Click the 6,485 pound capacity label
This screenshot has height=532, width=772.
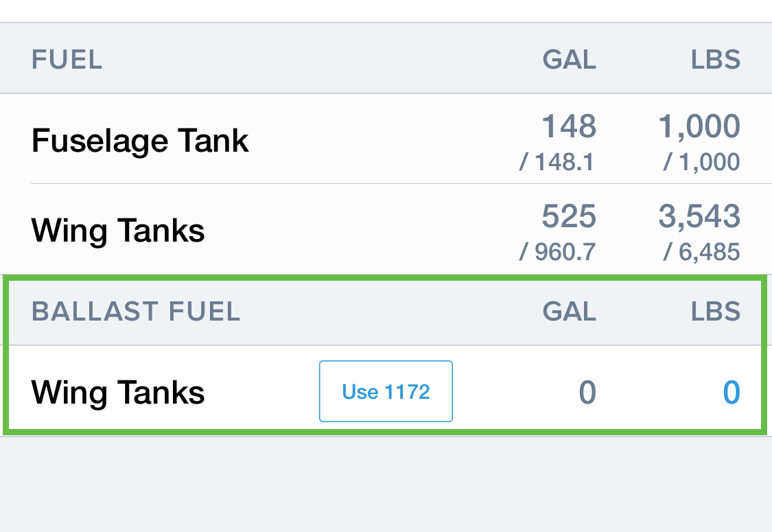(699, 251)
